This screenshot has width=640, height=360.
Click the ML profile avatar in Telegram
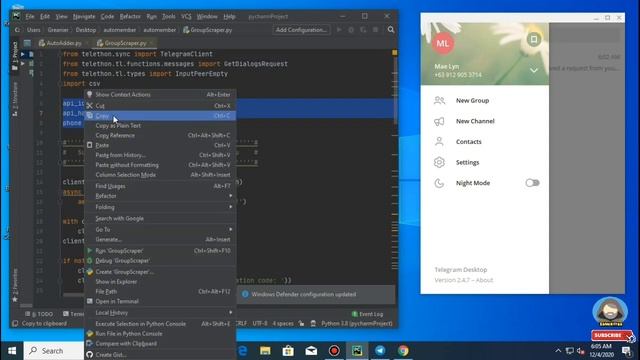pyautogui.click(x=443, y=43)
